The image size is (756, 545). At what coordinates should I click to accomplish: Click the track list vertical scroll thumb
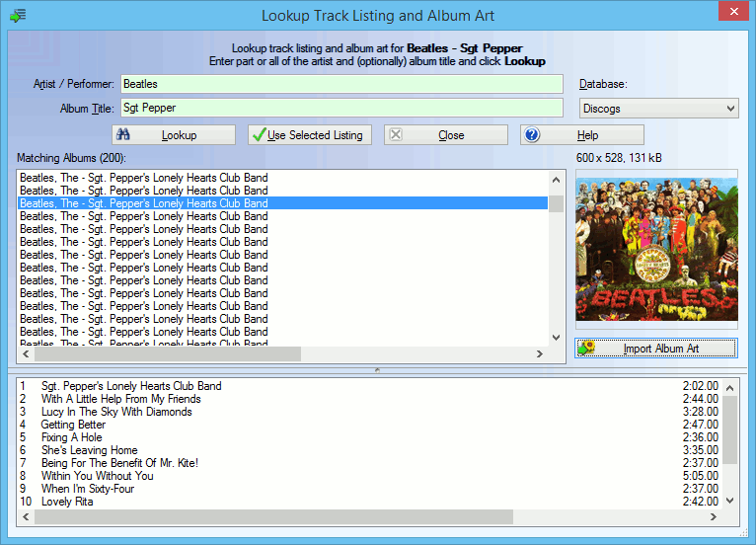pos(730,430)
